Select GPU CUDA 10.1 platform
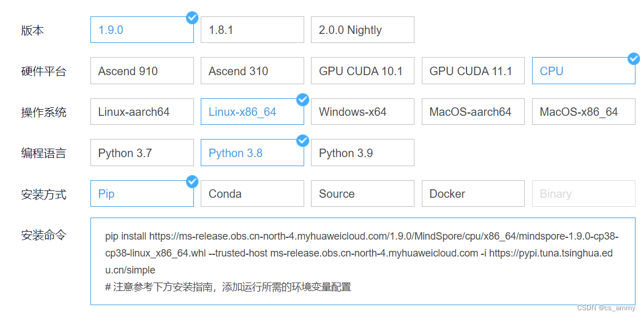 [362, 71]
